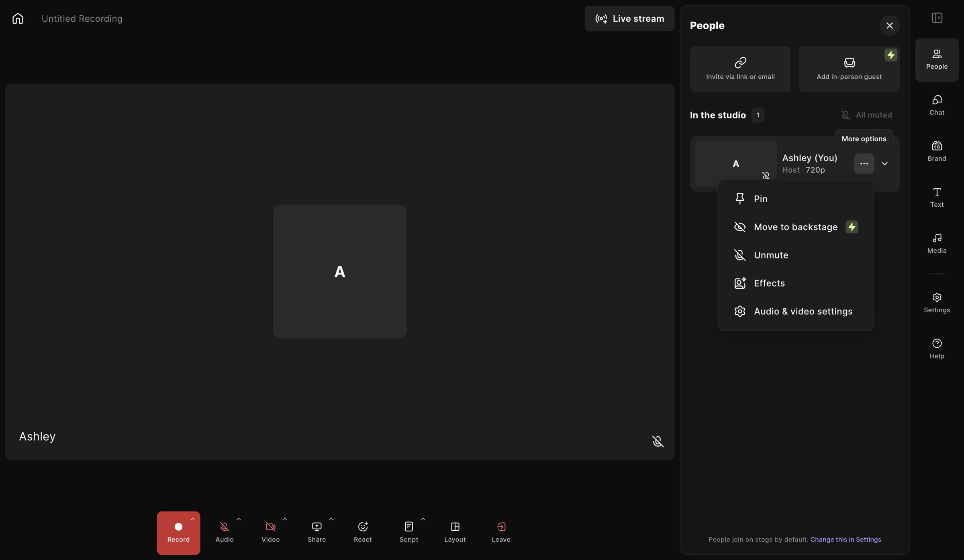Collapse the right sidebar panel icon

(x=937, y=18)
